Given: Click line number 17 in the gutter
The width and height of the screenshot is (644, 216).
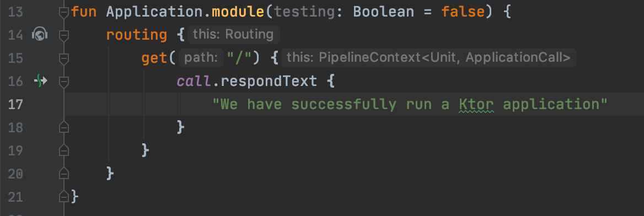Looking at the screenshot, I should [x=15, y=104].
